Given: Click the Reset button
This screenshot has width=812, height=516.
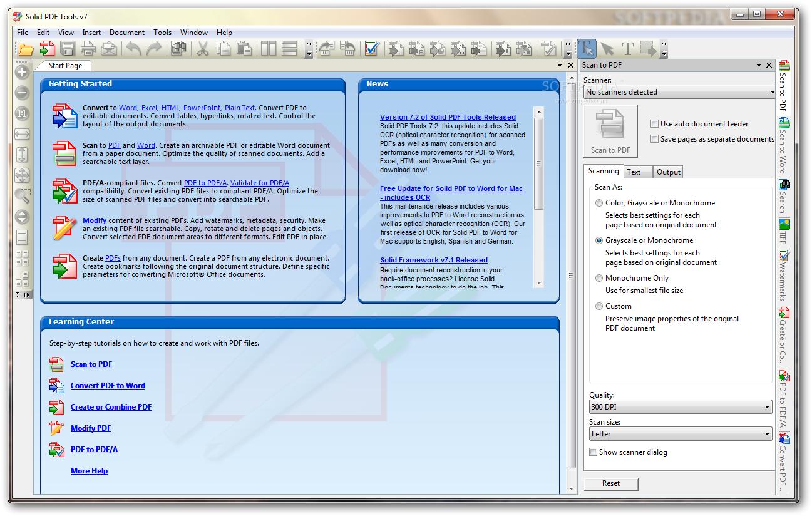Looking at the screenshot, I should coord(611,483).
